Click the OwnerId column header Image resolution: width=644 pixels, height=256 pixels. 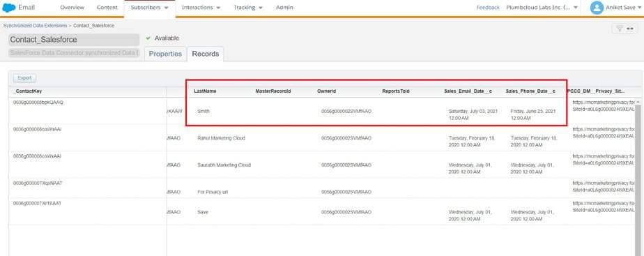tap(326, 91)
